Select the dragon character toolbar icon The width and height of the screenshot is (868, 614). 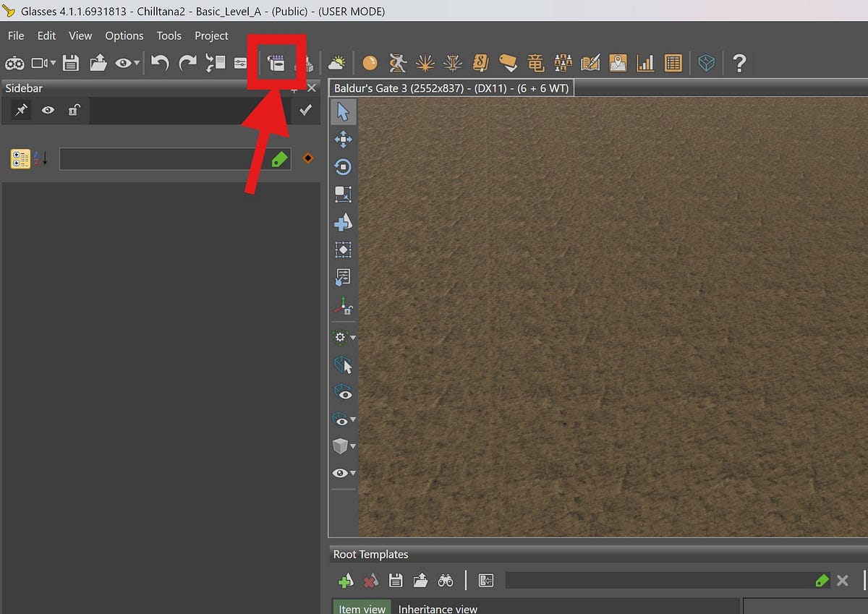pos(536,63)
